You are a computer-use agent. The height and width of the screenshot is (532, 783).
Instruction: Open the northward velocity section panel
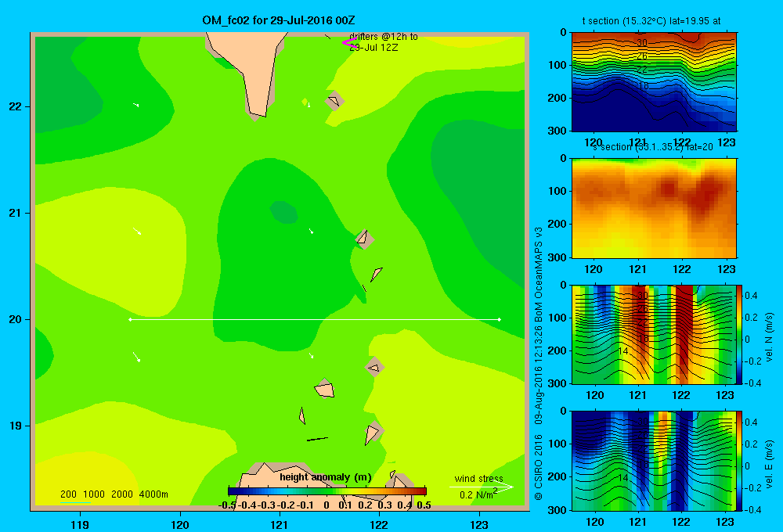click(652, 334)
